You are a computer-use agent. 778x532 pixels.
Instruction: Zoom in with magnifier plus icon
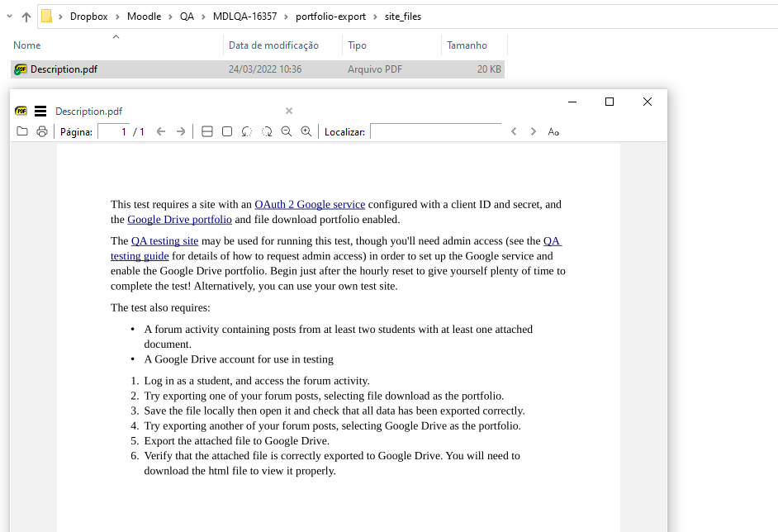tap(306, 131)
